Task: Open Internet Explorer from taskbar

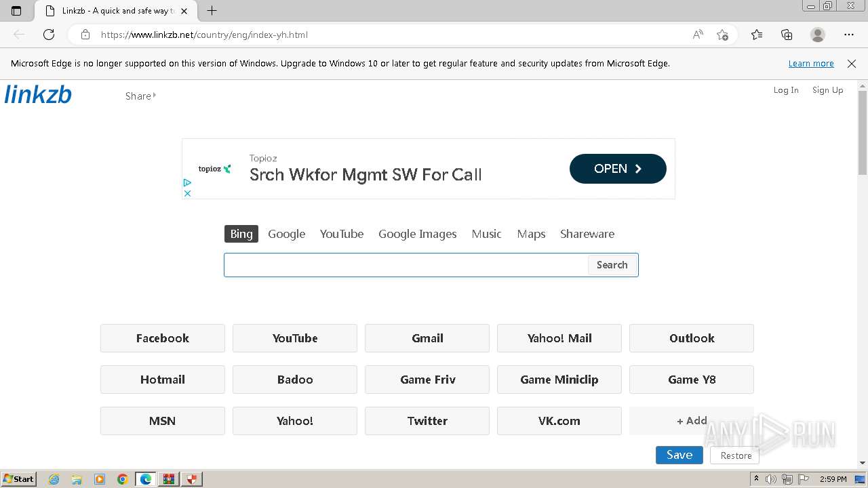Action: click(54, 479)
